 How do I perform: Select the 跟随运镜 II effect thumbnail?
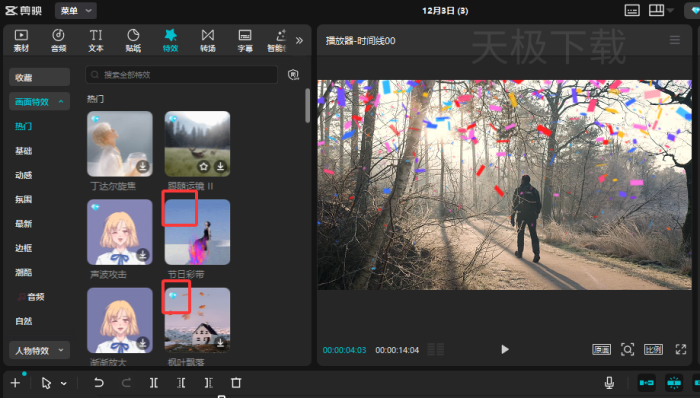(197, 144)
